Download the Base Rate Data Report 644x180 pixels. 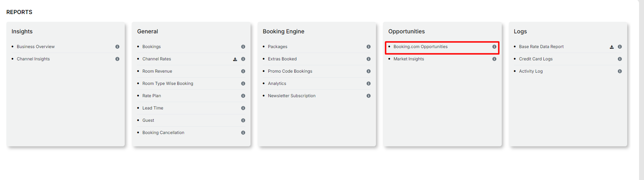612,47
